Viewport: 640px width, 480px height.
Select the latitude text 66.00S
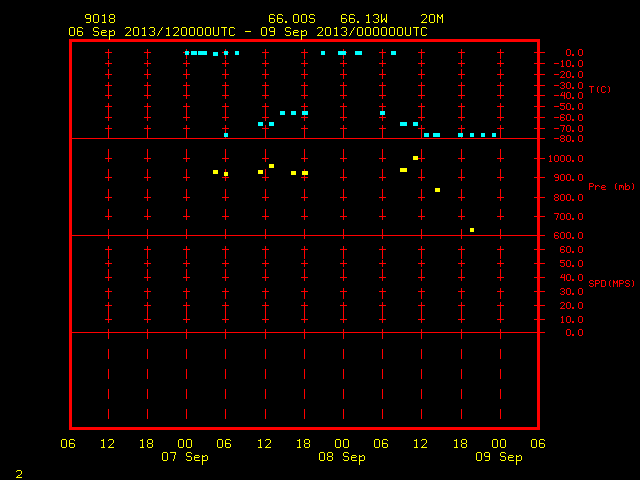tap(292, 19)
